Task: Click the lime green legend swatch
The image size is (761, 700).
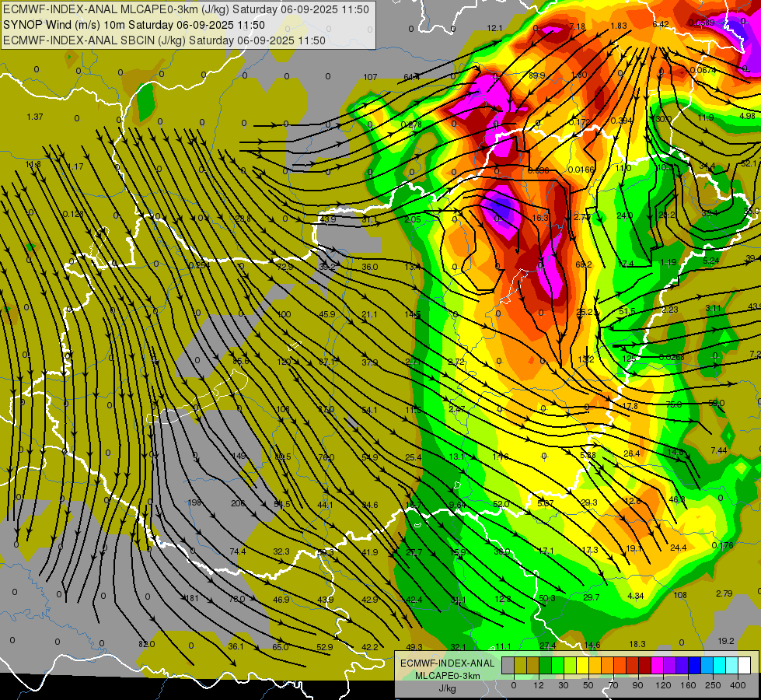Action: 571,665
